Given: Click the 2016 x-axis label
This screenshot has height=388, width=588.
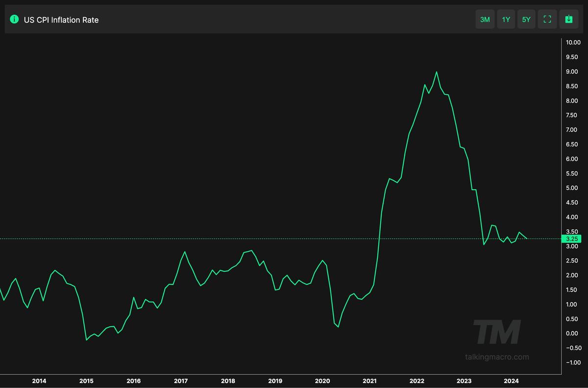Looking at the screenshot, I should pos(133,381).
